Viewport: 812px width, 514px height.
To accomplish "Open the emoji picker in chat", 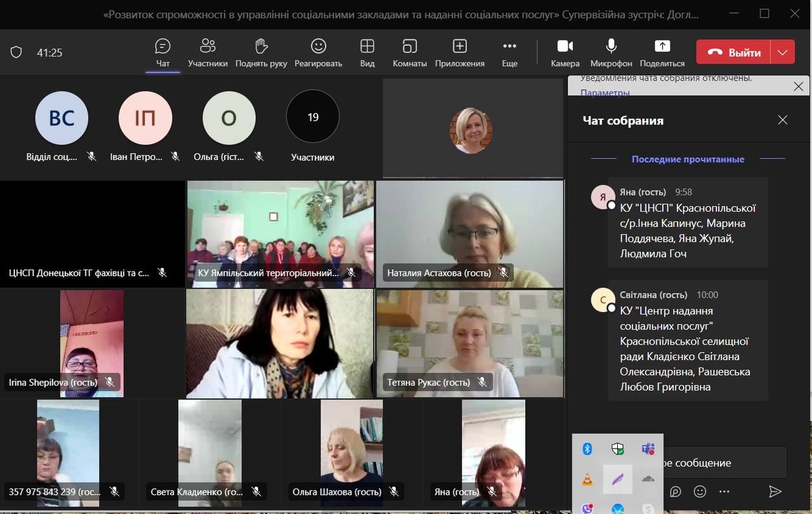I will point(700,492).
